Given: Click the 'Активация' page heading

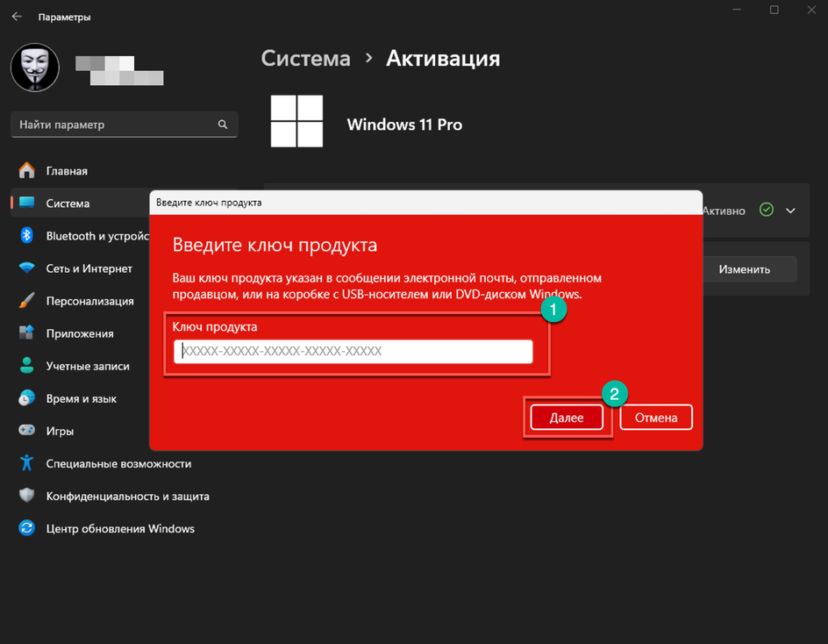Looking at the screenshot, I should [443, 58].
